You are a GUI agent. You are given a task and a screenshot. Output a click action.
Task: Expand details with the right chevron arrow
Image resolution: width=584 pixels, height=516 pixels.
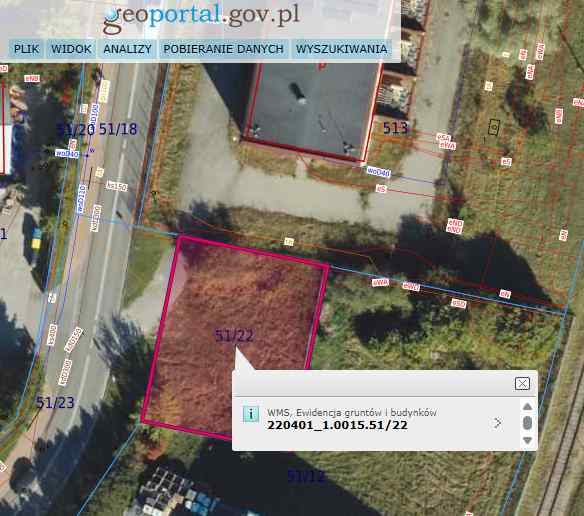pos(497,422)
